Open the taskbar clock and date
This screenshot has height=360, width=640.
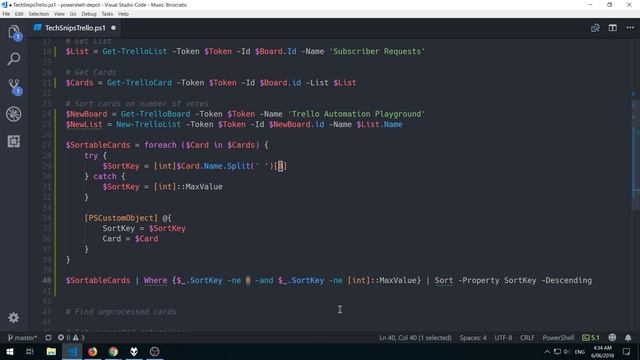click(602, 351)
